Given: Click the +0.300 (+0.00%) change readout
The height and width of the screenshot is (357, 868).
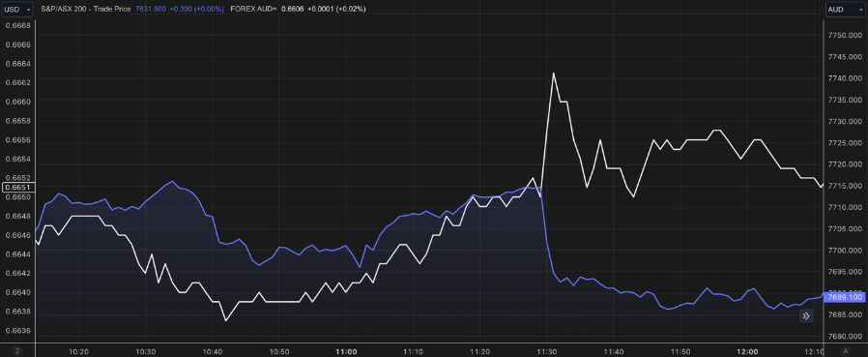Looking at the screenshot, I should click(x=196, y=10).
